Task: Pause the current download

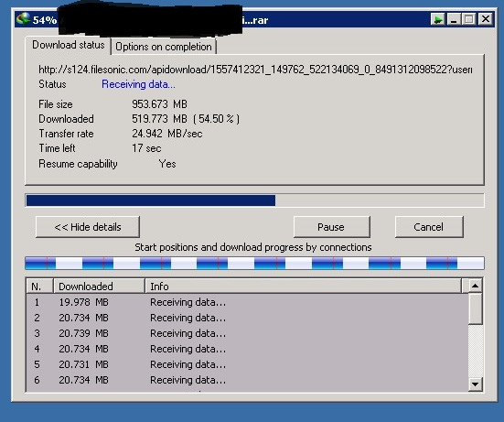Action: [331, 227]
